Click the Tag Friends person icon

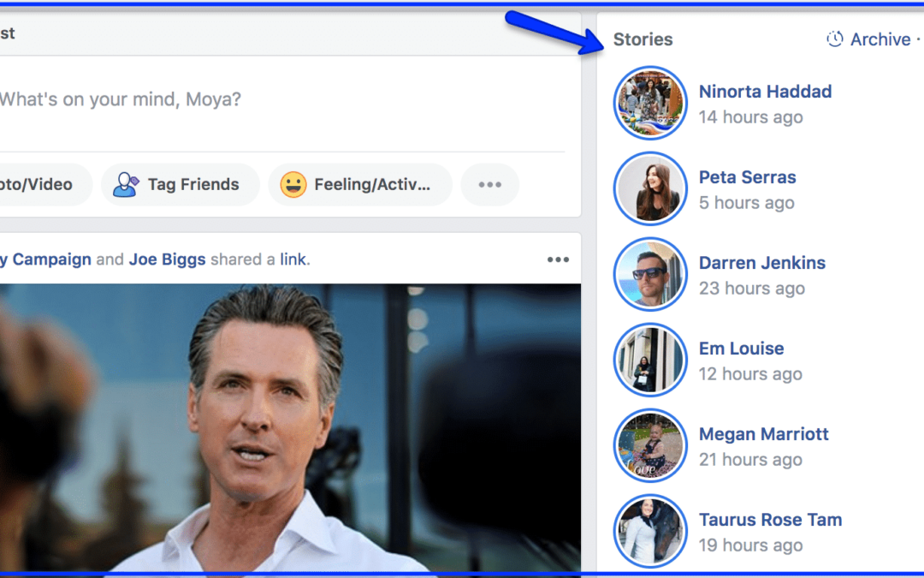tap(126, 185)
